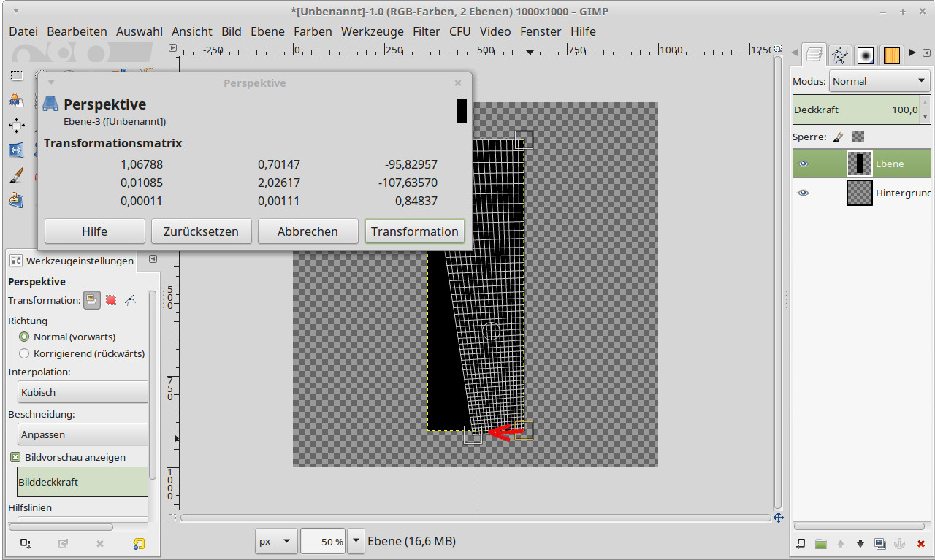The height and width of the screenshot is (560, 935).
Task: Create a new layer
Action: coord(801,543)
